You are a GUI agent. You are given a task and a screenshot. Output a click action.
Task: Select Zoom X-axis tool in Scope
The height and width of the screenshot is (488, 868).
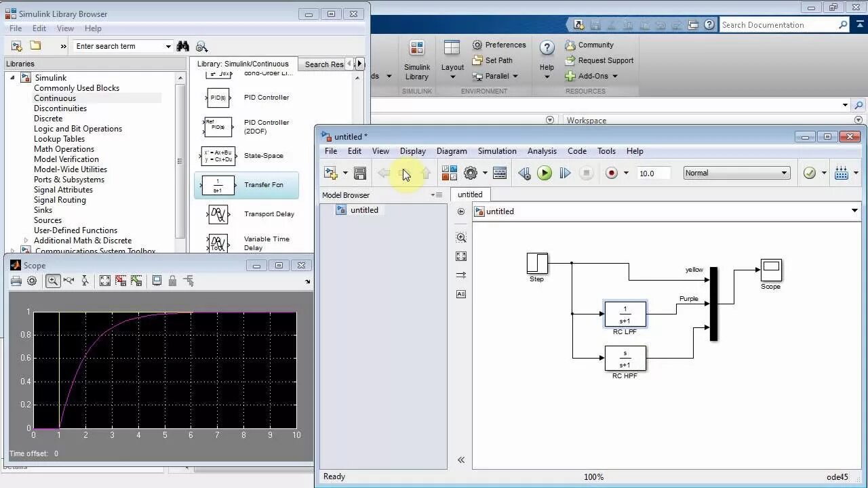(68, 281)
